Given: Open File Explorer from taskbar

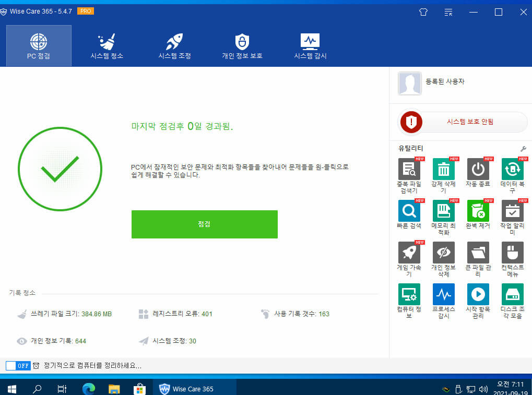Looking at the screenshot, I should tap(114, 389).
